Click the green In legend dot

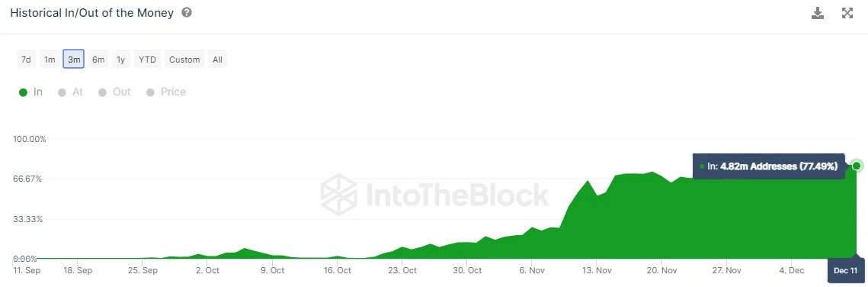[x=24, y=92]
